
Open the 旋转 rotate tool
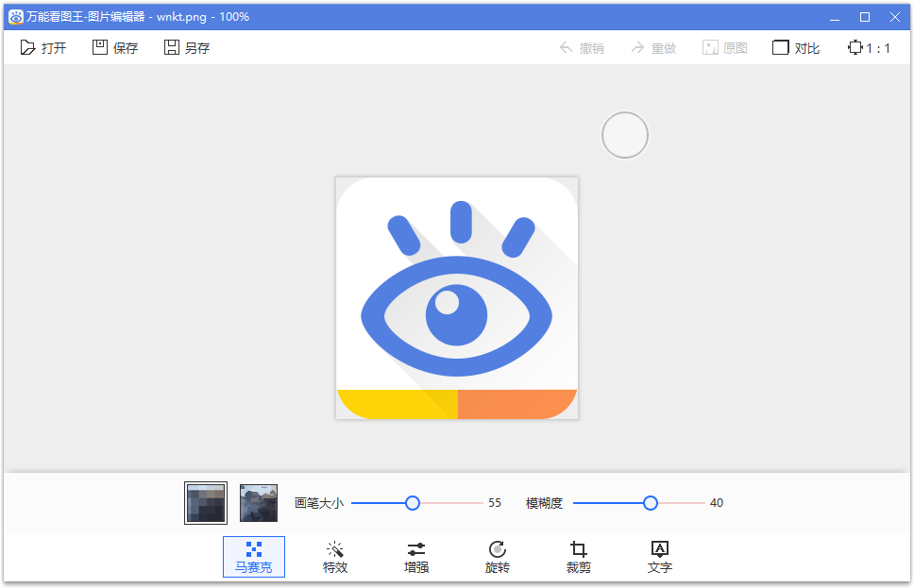click(x=498, y=557)
